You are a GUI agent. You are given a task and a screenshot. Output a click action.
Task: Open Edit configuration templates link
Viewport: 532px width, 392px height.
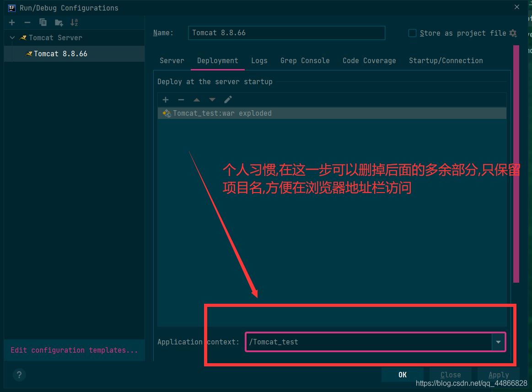click(74, 350)
